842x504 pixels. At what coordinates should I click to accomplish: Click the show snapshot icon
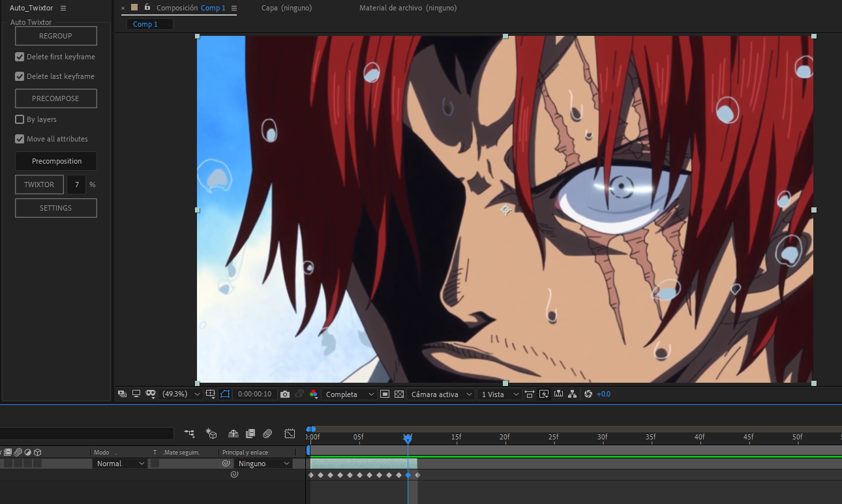tap(299, 394)
